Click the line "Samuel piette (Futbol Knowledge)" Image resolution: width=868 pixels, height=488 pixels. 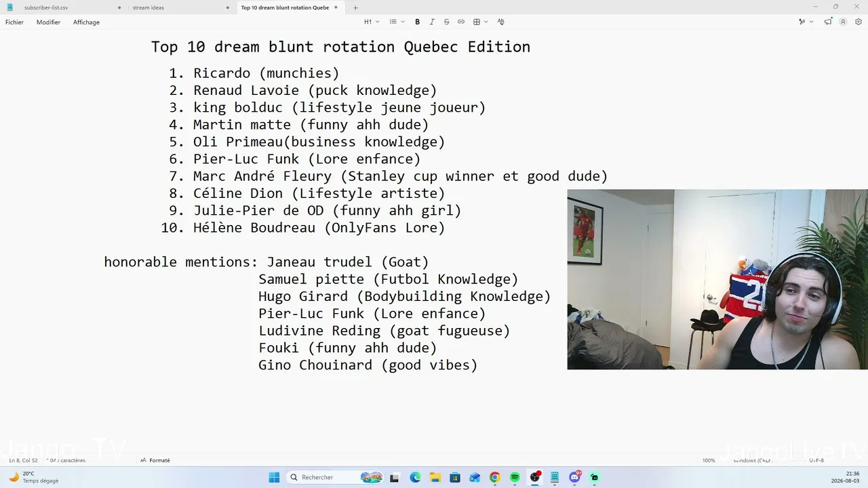click(388, 279)
